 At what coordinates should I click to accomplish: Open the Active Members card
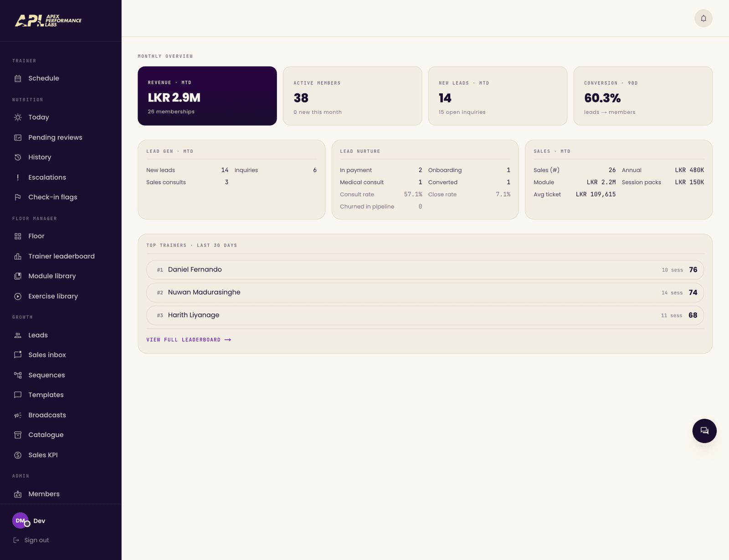pyautogui.click(x=353, y=96)
